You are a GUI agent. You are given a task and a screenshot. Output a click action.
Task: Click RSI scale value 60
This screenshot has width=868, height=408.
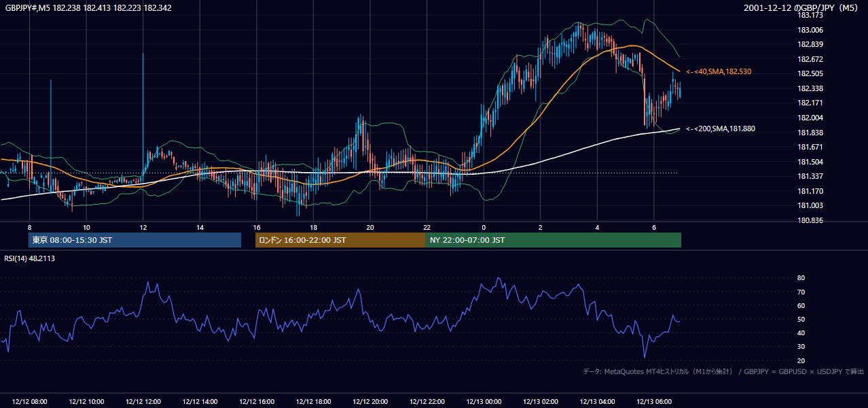[x=801, y=305]
